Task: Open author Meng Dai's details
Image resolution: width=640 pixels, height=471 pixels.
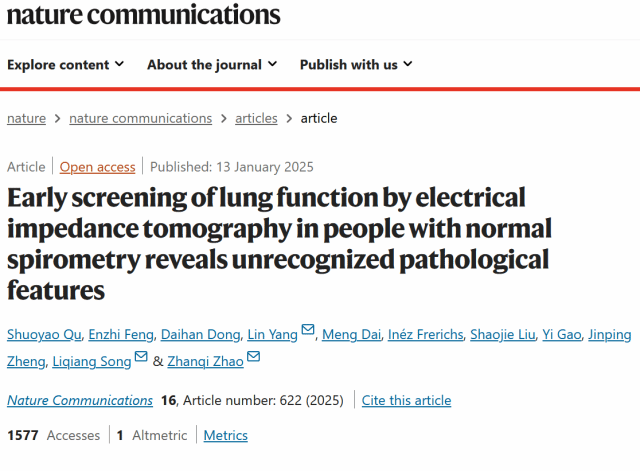Action: coord(352,334)
